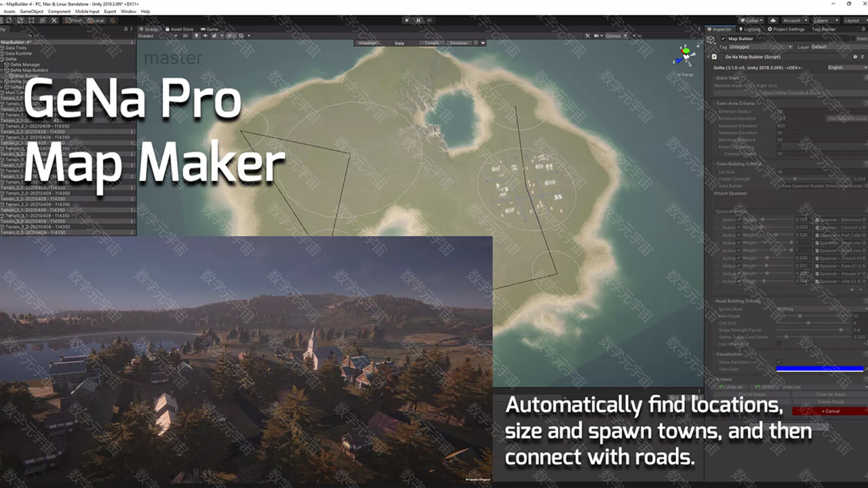The height and width of the screenshot is (488, 868).
Task: Select Gaia Runtime in the Hierarchy
Action: [19, 54]
